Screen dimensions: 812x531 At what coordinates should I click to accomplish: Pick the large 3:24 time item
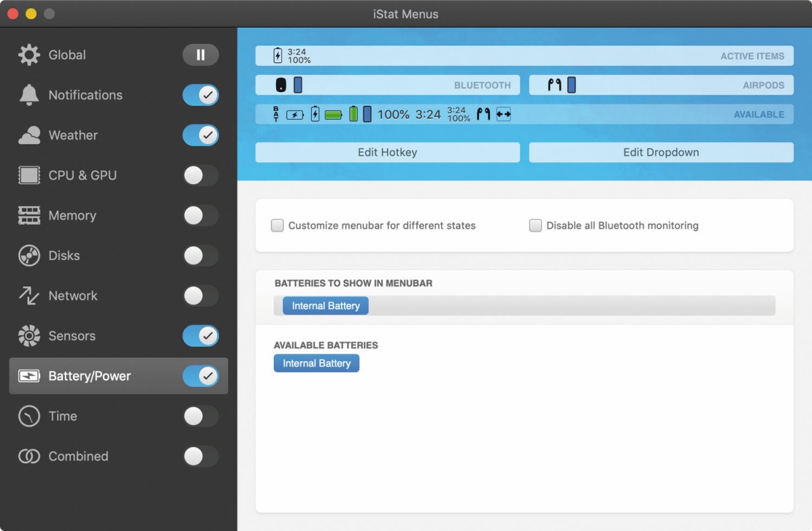(x=428, y=114)
